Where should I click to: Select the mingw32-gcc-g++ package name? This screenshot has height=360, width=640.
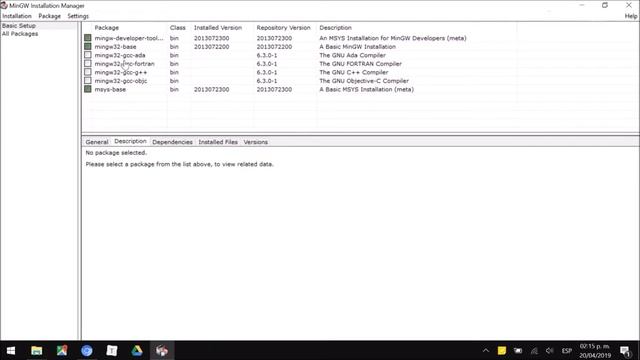click(x=121, y=72)
